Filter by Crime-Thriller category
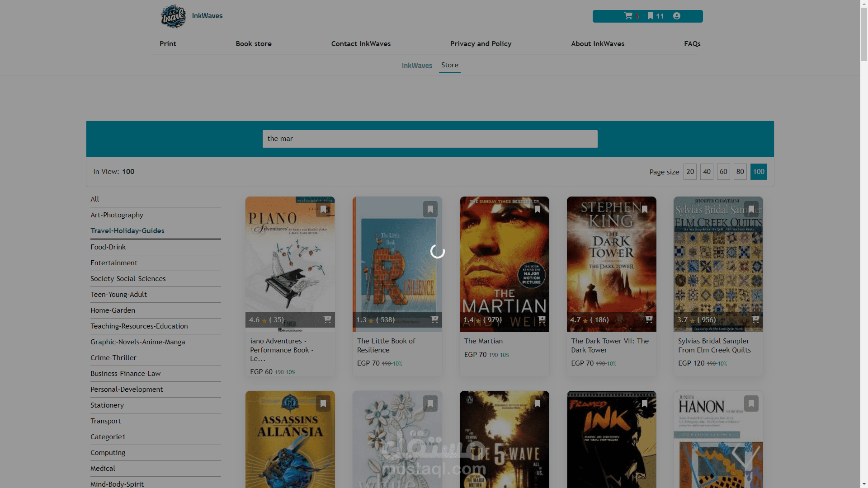Viewport: 868px width, 488px height. tap(113, 358)
